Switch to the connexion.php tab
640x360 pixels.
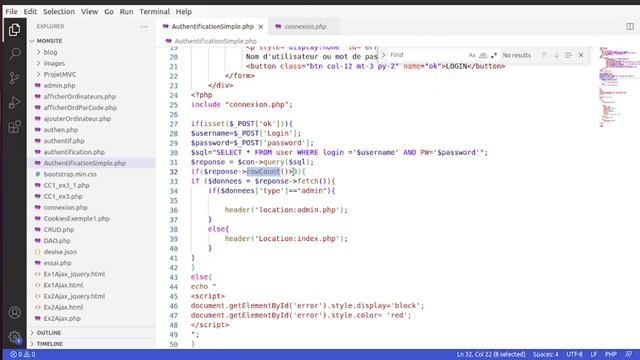click(305, 27)
